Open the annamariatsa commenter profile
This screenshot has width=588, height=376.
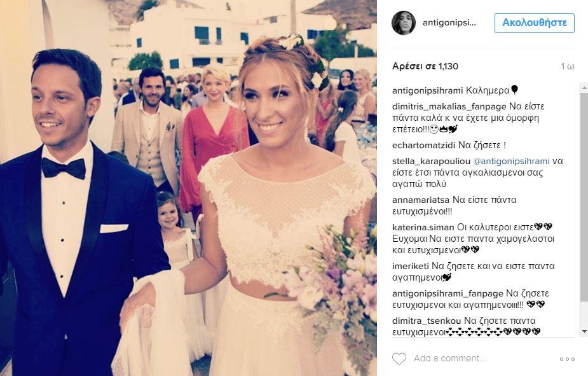pos(421,200)
